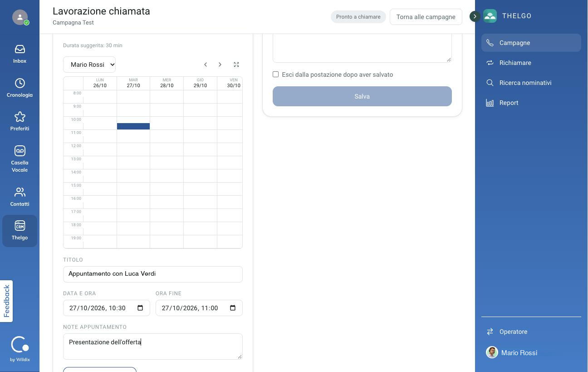Open the date picker for Data e ora
The width and height of the screenshot is (588, 372).
(x=140, y=308)
